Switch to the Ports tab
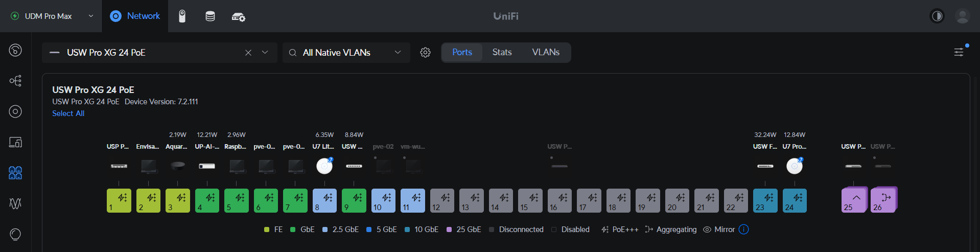 click(x=462, y=52)
